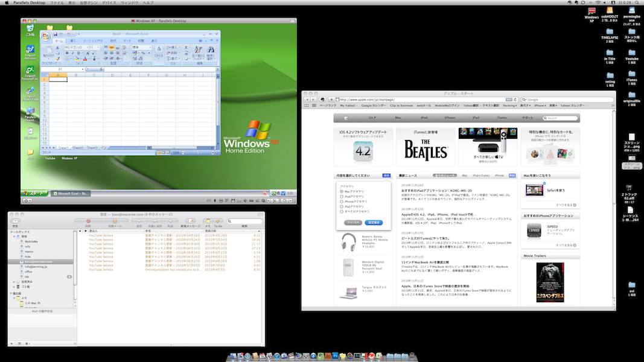The width and height of the screenshot is (644, 362).
Task: Open Mail's gear action menu
Action: [x=27, y=343]
